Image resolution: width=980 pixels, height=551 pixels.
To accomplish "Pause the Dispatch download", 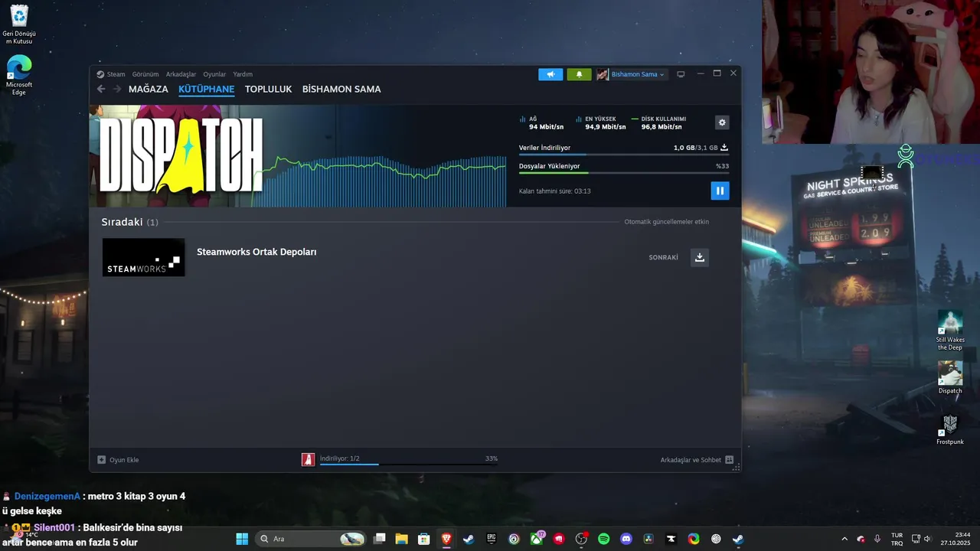I will coord(720,191).
